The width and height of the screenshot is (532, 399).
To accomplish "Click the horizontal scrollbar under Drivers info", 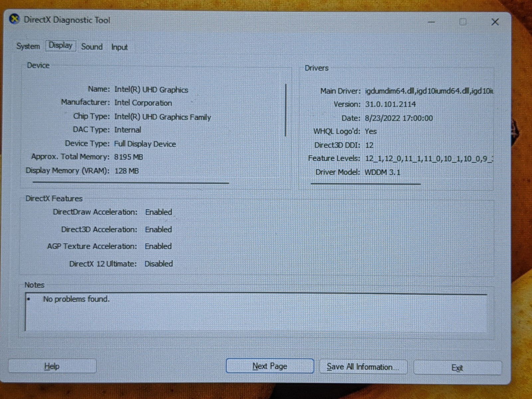I will [365, 184].
